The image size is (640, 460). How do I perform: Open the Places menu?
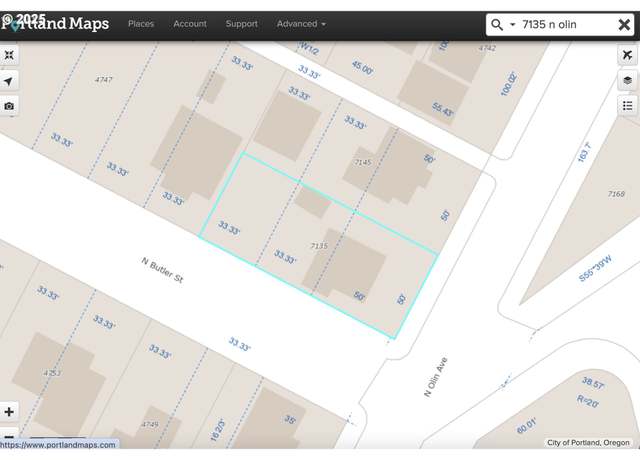point(141,24)
